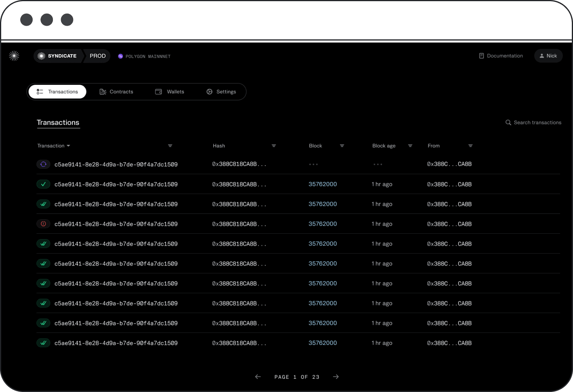Viewport: 573px width, 392px height.
Task: Click the Search transactions field
Action: coord(538,122)
